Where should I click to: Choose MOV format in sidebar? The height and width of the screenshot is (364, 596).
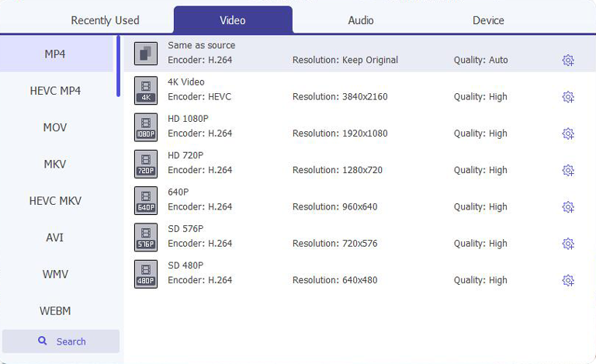(x=57, y=127)
